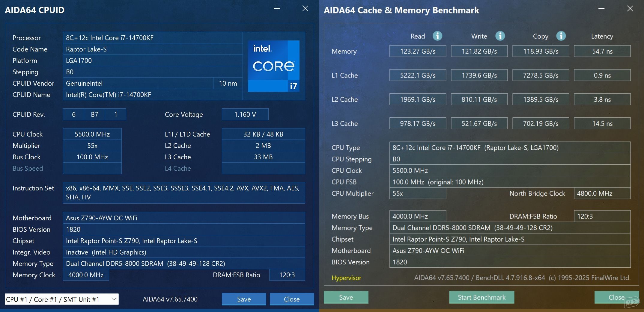Select the L3 Cache Read value 978.17 GB/s

tap(418, 123)
